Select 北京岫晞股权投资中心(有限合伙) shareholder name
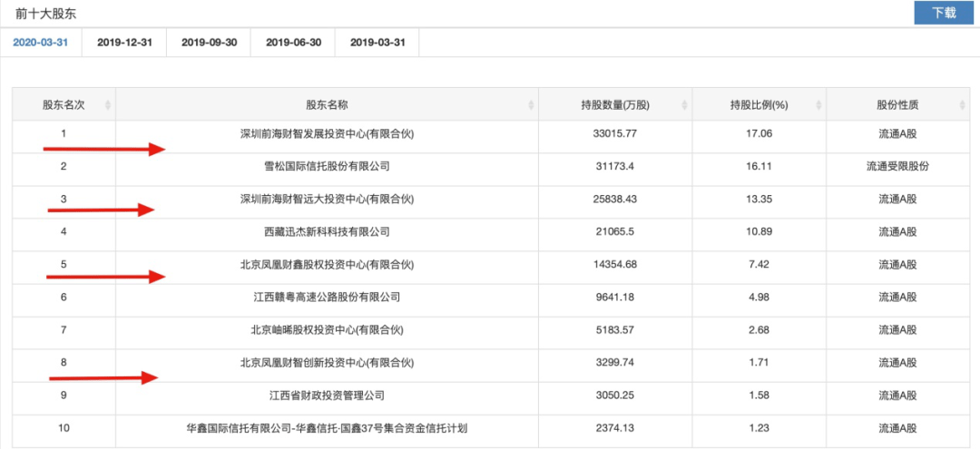This screenshot has height=449, width=980. click(x=327, y=330)
